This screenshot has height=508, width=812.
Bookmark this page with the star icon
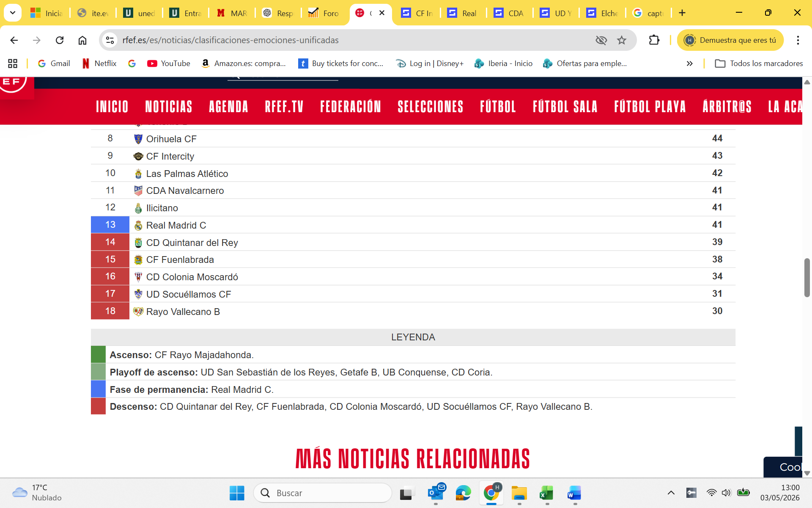click(x=622, y=40)
